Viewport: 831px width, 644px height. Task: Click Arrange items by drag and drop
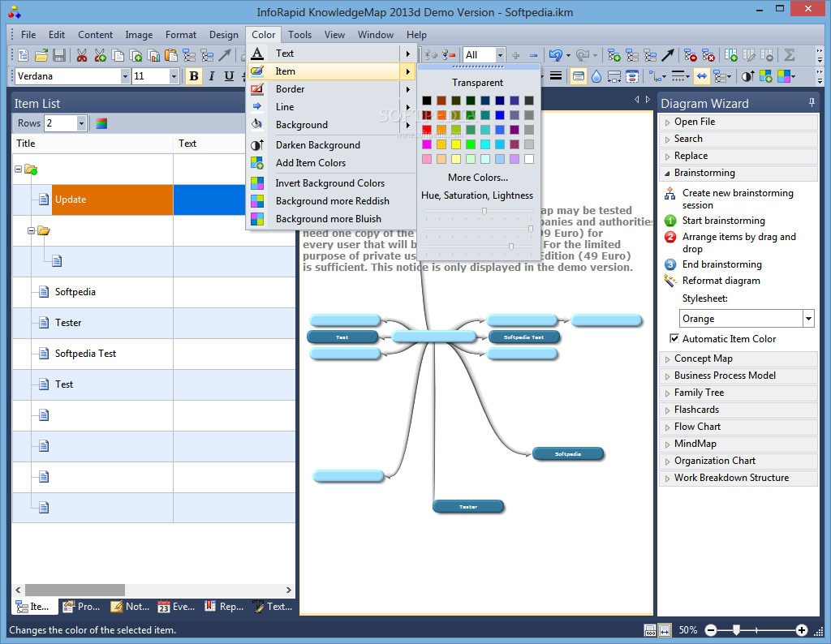click(x=738, y=243)
